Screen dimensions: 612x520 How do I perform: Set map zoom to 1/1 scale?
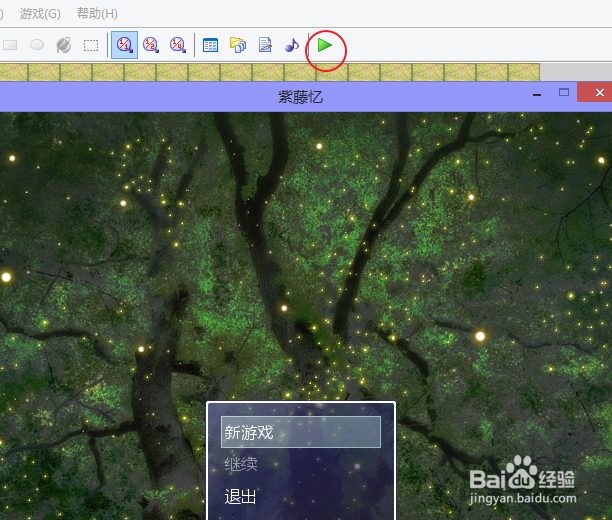(x=125, y=45)
